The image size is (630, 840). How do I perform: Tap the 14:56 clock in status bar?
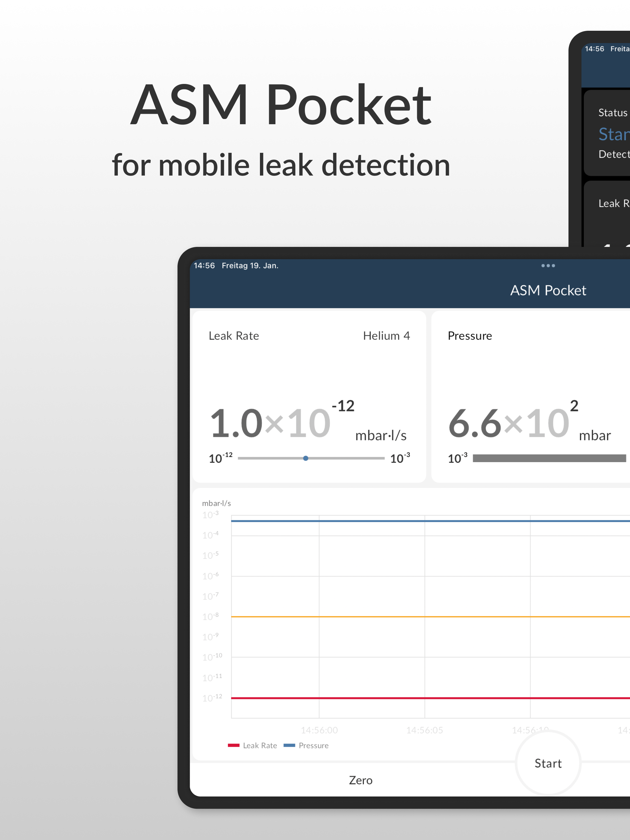tap(204, 265)
